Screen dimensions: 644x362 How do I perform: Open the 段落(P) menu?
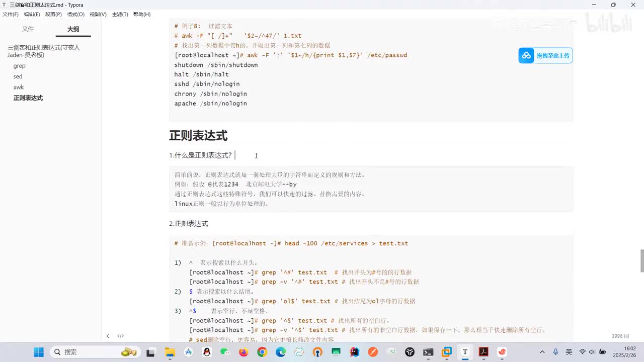pos(53,15)
